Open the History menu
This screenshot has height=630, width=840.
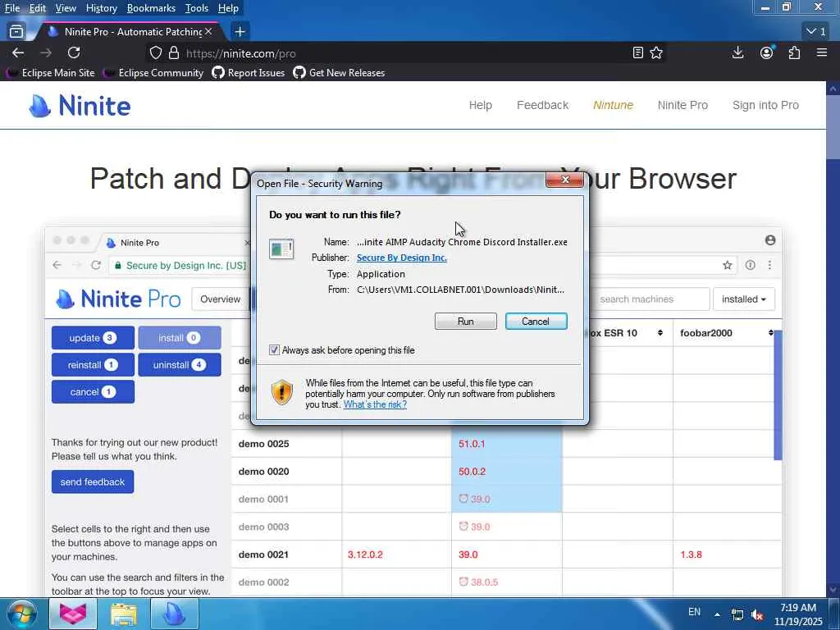point(101,8)
